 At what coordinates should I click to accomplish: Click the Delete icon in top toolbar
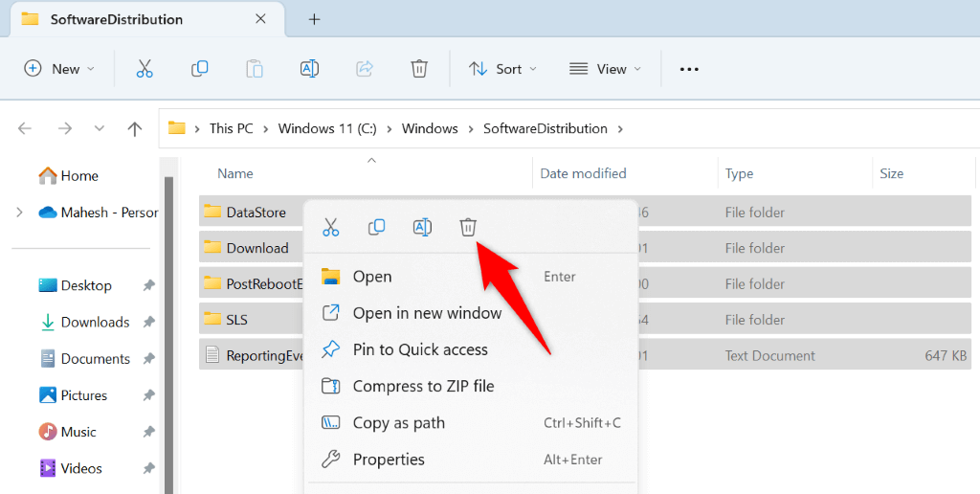click(418, 69)
